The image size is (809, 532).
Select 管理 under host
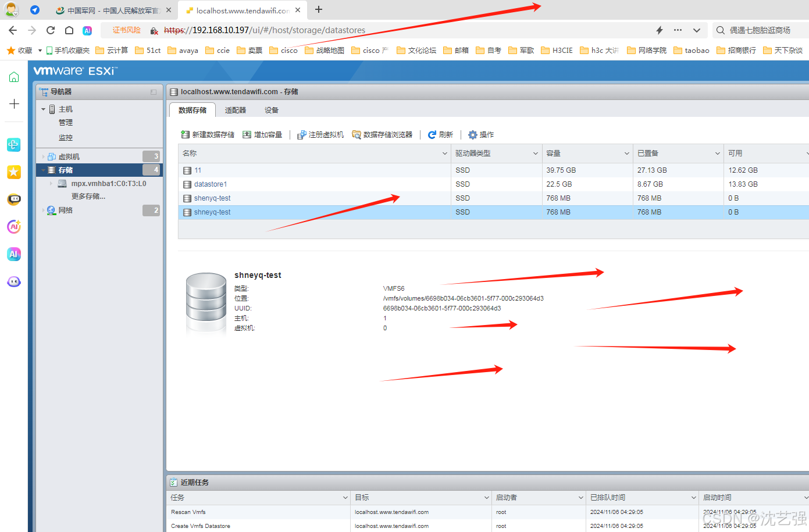click(x=66, y=123)
